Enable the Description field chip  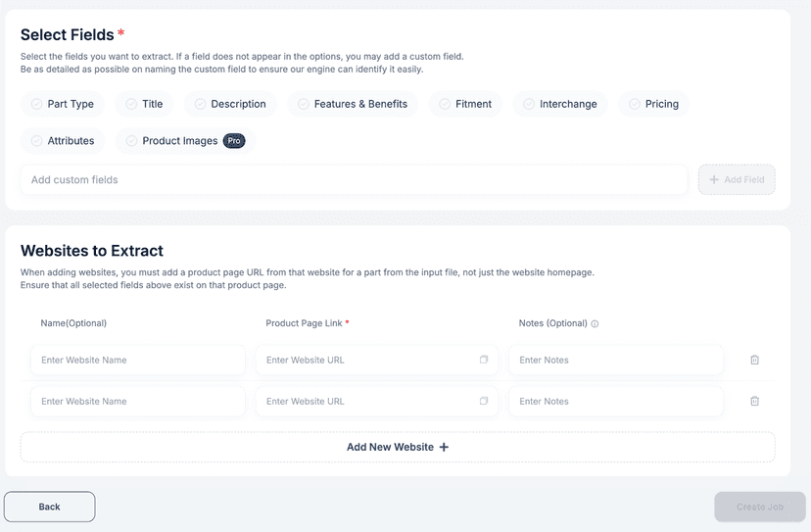[231, 104]
